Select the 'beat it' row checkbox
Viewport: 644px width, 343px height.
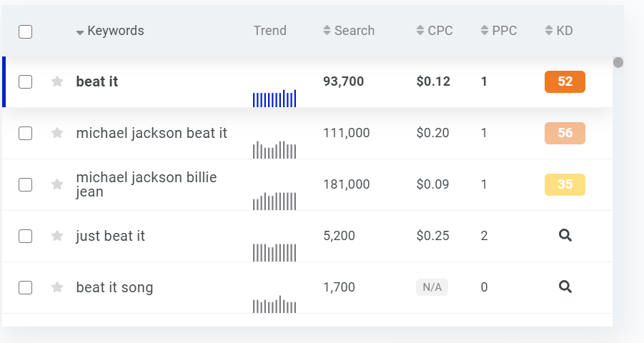click(x=25, y=81)
